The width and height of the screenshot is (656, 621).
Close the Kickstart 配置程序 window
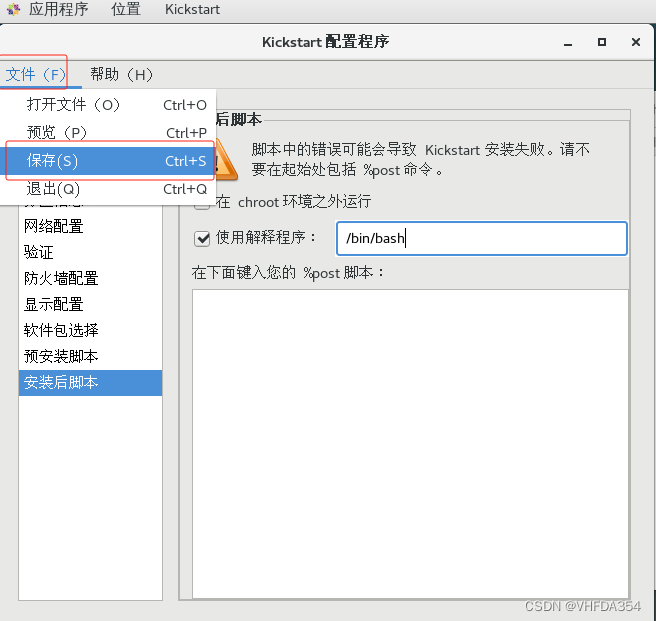(x=636, y=42)
